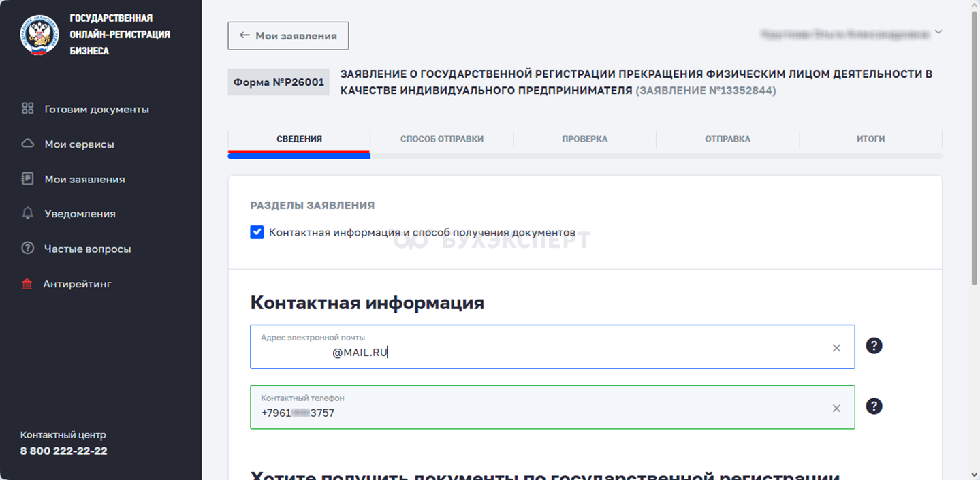Clear the email address field with X
The image size is (980, 480).
click(836, 348)
